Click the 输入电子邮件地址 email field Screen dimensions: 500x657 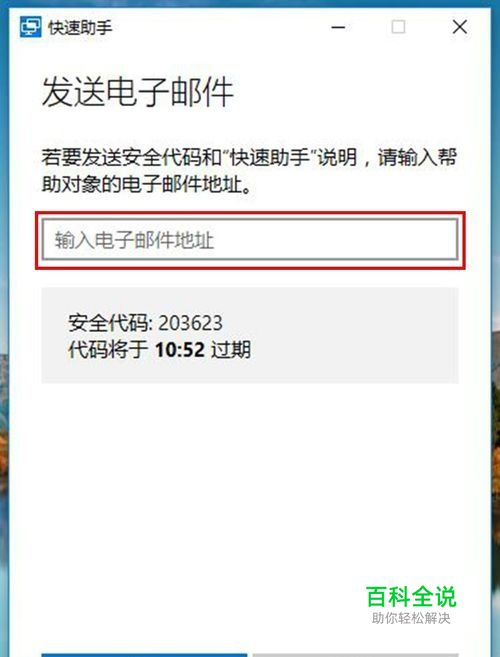(x=250, y=240)
